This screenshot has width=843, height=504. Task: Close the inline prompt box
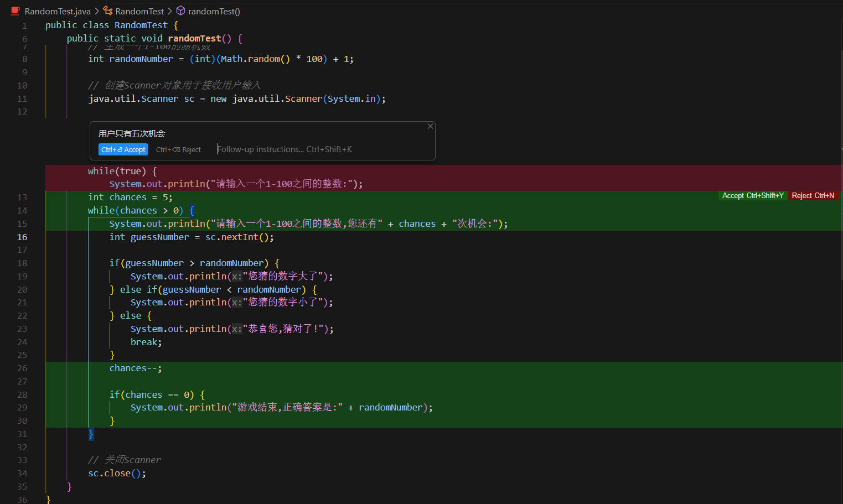tap(430, 127)
